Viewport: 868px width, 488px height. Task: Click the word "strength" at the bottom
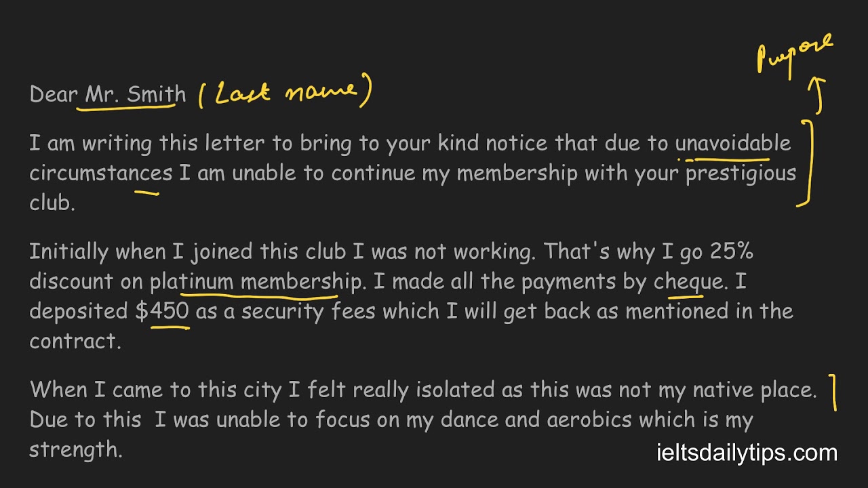73,449
